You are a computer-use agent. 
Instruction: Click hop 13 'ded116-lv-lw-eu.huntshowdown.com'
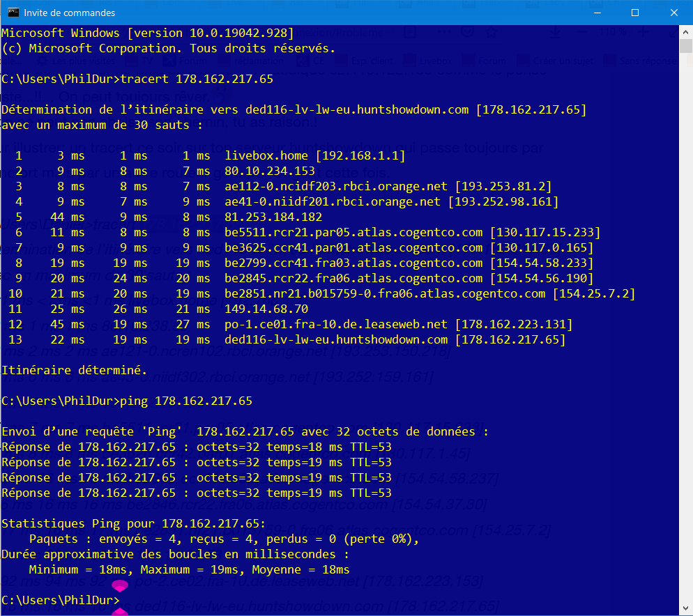pos(336,339)
